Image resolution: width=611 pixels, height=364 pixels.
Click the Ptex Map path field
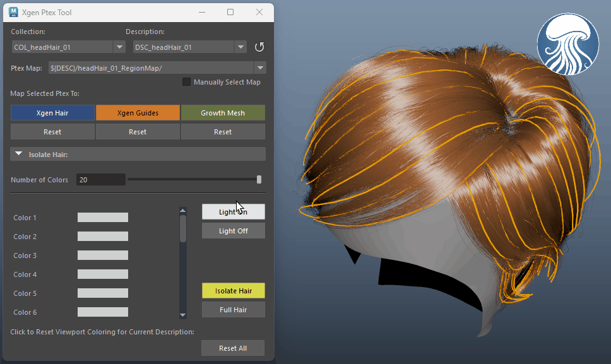tap(151, 68)
